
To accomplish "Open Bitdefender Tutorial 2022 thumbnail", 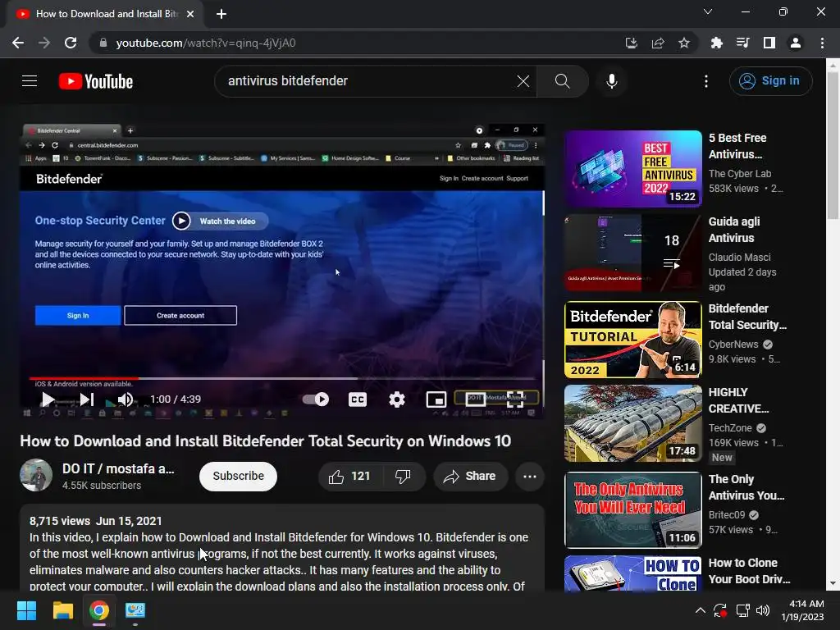I will pyautogui.click(x=632, y=340).
